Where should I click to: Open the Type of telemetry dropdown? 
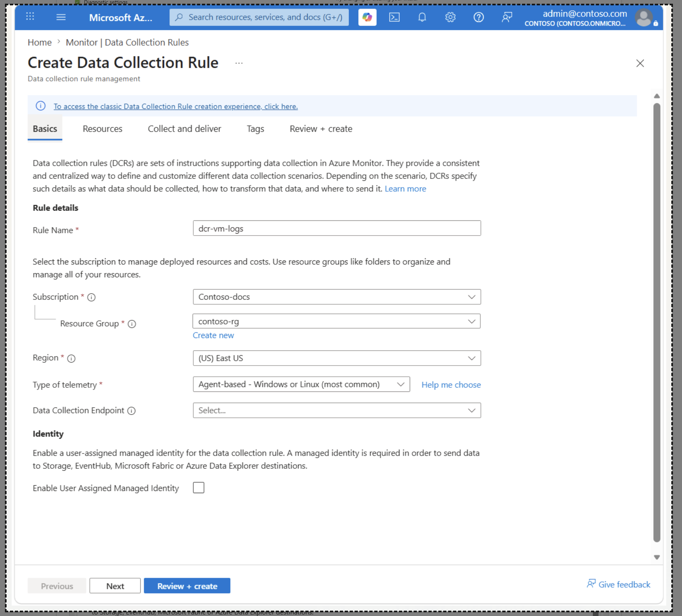(301, 384)
